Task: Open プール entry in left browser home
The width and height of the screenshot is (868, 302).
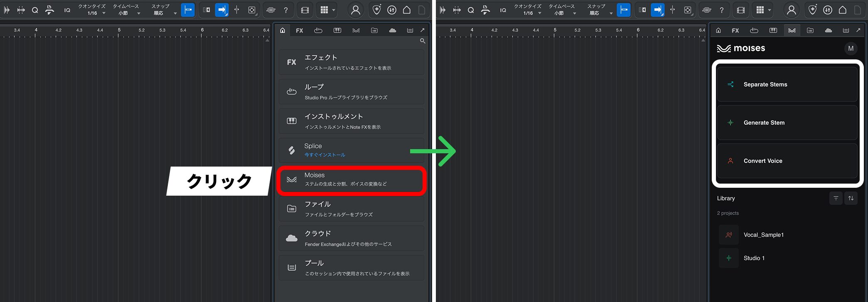Action: [x=352, y=268]
